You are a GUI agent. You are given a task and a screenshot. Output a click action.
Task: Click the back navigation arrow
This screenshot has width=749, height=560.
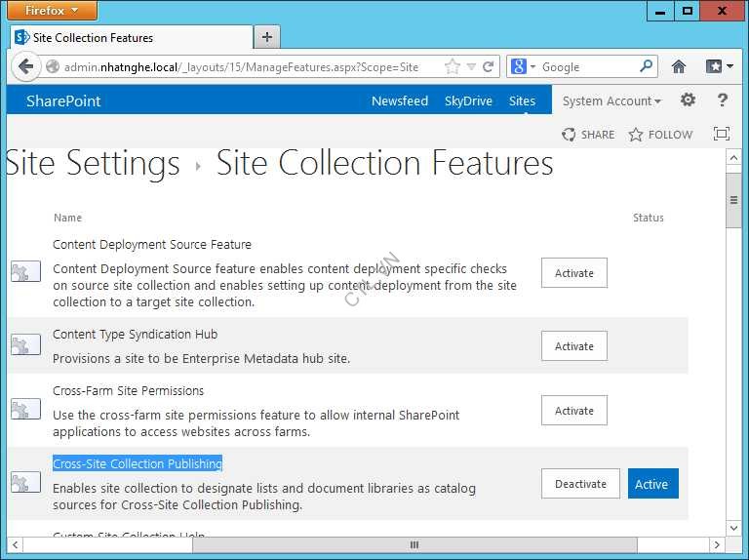(24, 67)
